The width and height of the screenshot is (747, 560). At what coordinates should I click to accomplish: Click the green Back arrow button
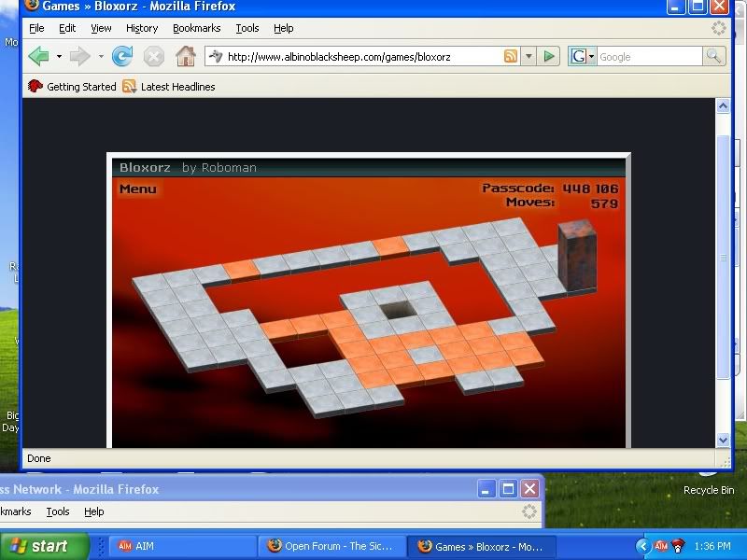pos(38,57)
